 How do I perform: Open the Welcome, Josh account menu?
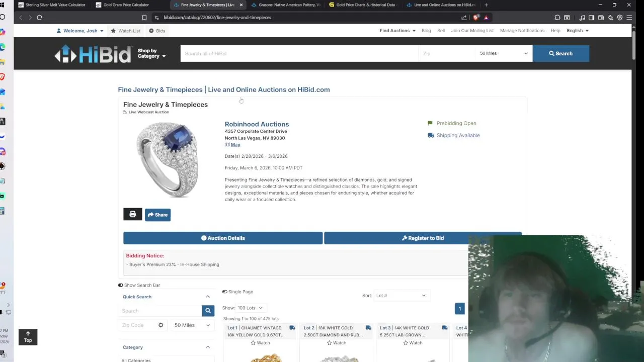[80, 31]
